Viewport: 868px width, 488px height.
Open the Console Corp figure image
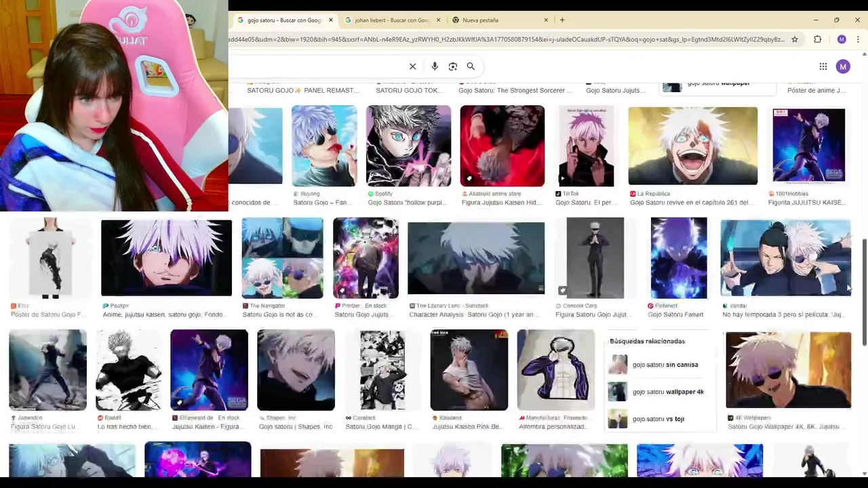595,258
